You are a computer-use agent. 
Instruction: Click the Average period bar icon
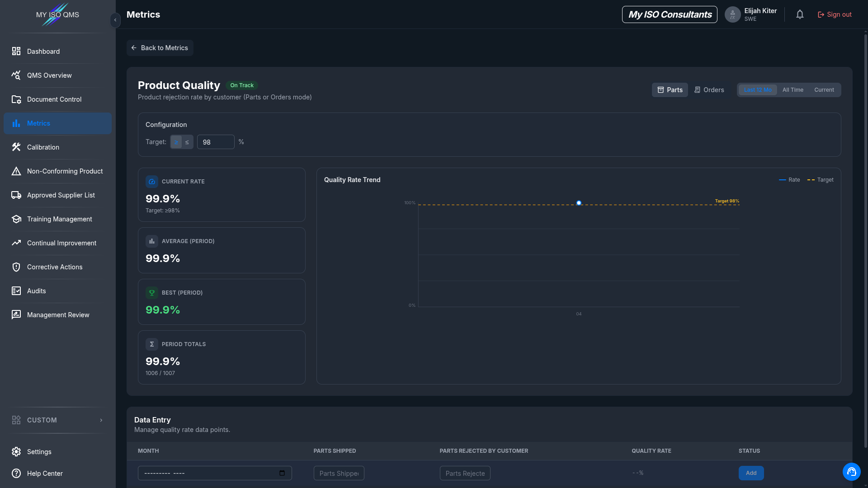152,241
